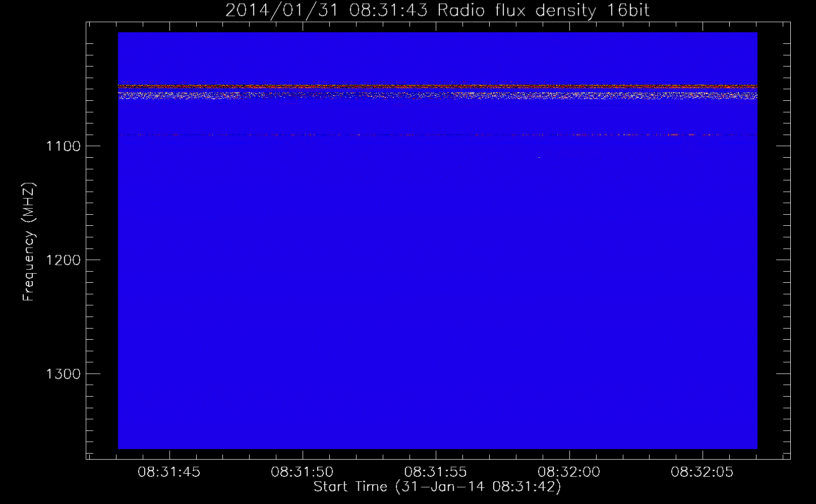816x504 pixels.
Task: Click the 1100 frequency tick label
Action: point(63,146)
